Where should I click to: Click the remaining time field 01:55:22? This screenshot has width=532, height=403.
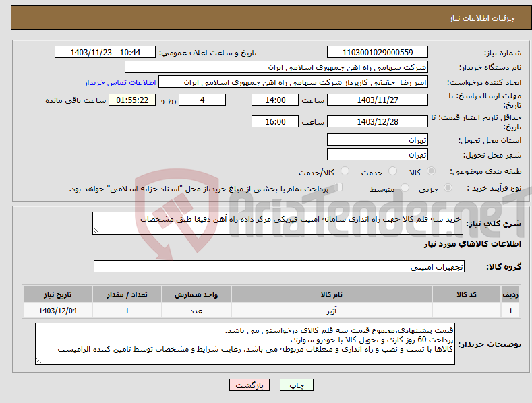pyautogui.click(x=132, y=100)
